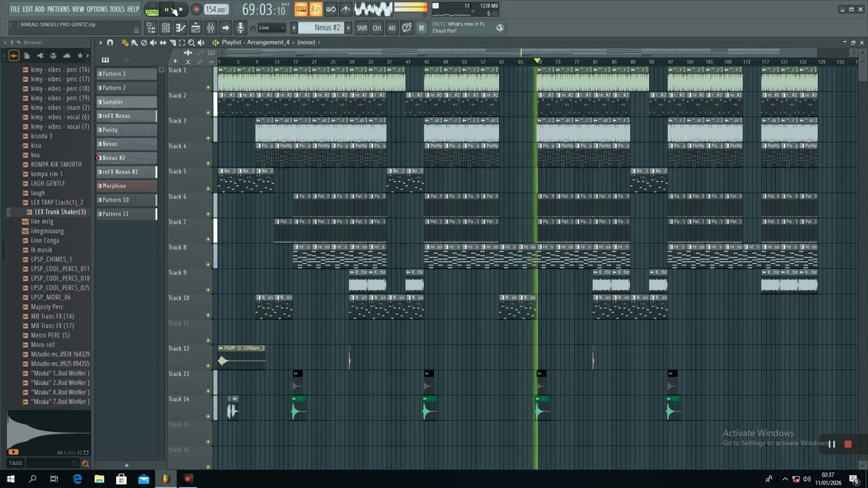Screen dimensions: 868x488
Task: Select the Paint brush tool in Playlist
Action: [134, 43]
